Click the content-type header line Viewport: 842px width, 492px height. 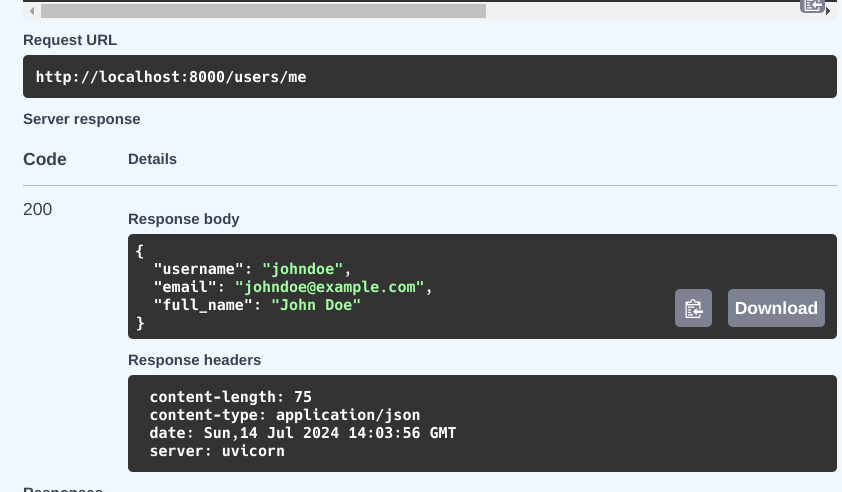(284, 415)
